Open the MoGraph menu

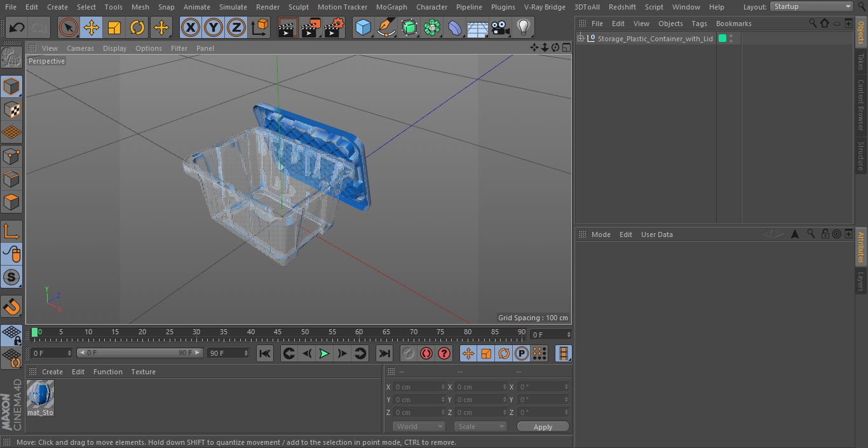(391, 7)
